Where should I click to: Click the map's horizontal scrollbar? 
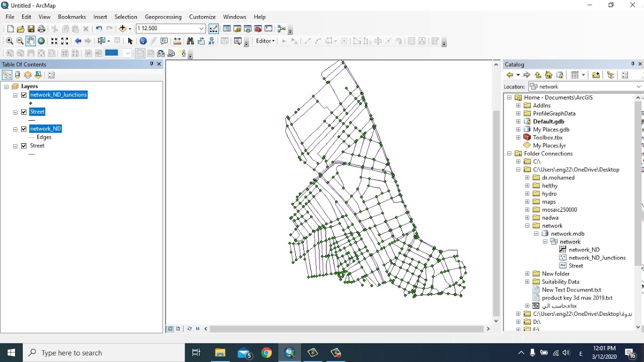[347, 329]
